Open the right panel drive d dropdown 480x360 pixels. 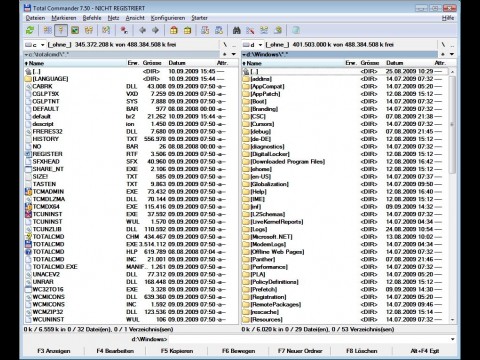tap(253, 45)
